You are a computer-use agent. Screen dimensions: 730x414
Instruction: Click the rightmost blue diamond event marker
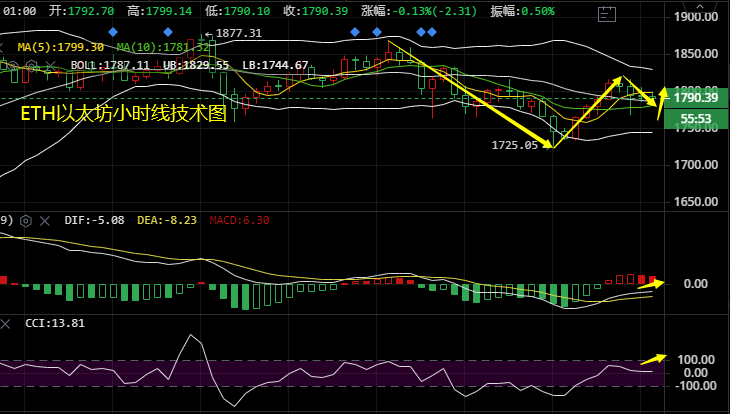[x=432, y=33]
